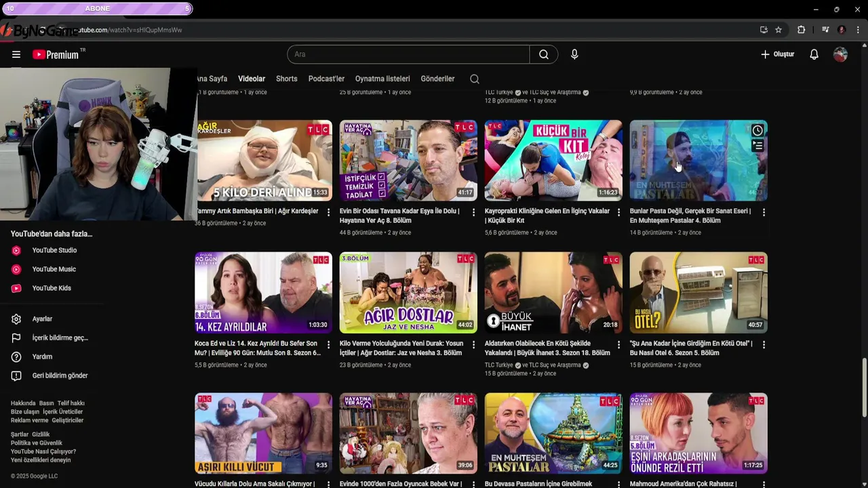Image resolution: width=868 pixels, height=488 pixels.
Task: Open the Ağır Dostlar video thumbnail
Action: click(x=408, y=293)
